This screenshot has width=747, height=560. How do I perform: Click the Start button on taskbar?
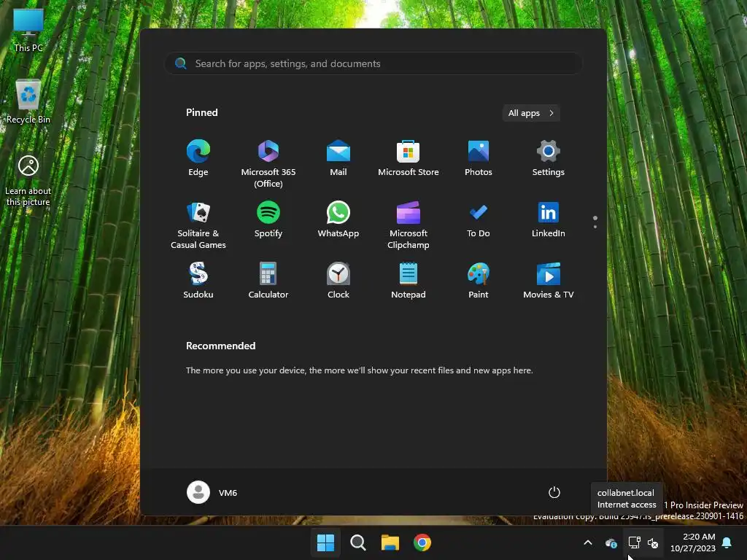point(325,542)
